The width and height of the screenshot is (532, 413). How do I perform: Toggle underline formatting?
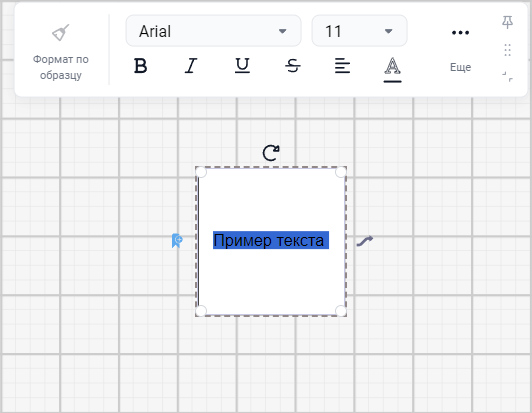coord(242,65)
